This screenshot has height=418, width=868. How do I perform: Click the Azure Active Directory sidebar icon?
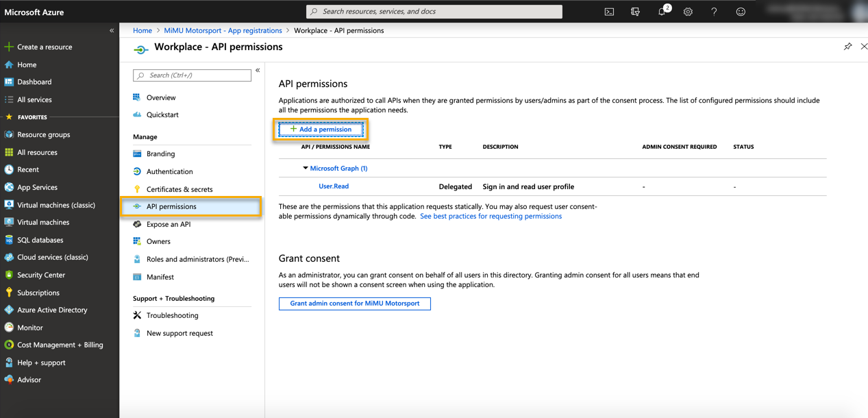(9, 310)
